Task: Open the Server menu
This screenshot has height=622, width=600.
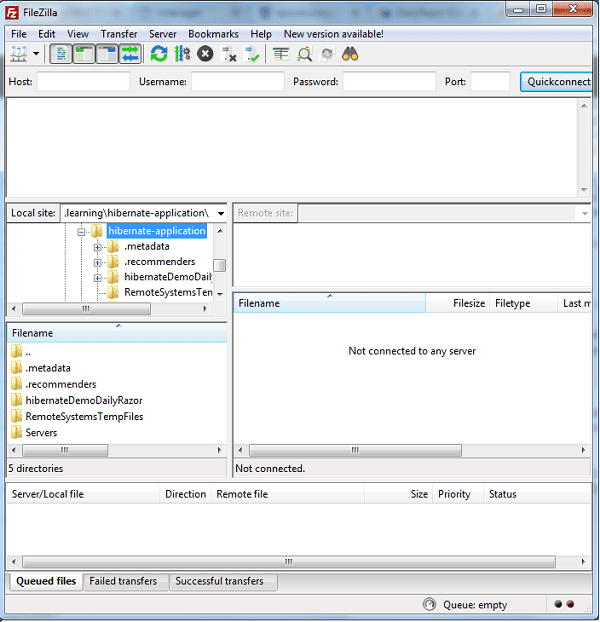Action: pyautogui.click(x=163, y=34)
